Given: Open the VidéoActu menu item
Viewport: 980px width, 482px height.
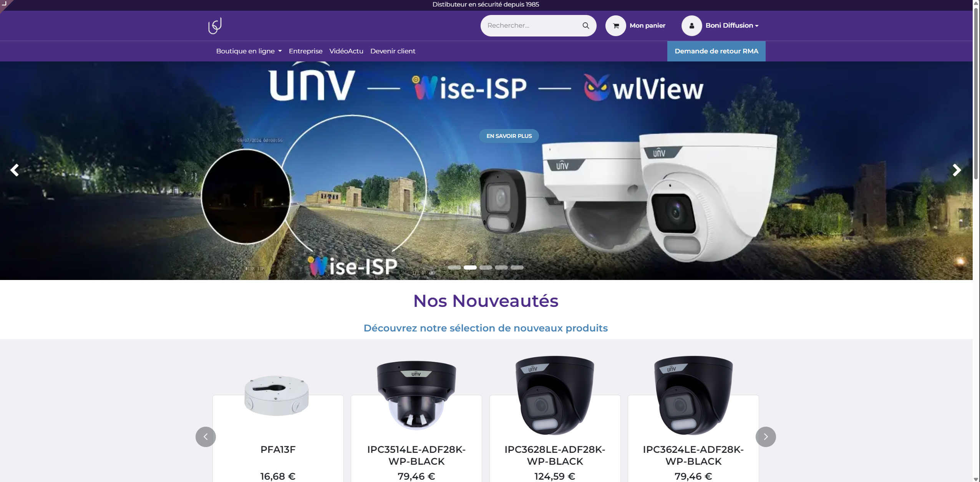Looking at the screenshot, I should [346, 51].
